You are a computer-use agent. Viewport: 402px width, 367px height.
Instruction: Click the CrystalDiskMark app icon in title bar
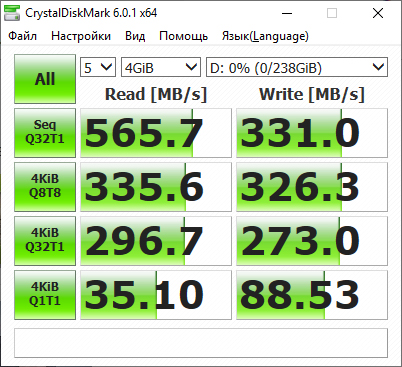pyautogui.click(x=12, y=13)
